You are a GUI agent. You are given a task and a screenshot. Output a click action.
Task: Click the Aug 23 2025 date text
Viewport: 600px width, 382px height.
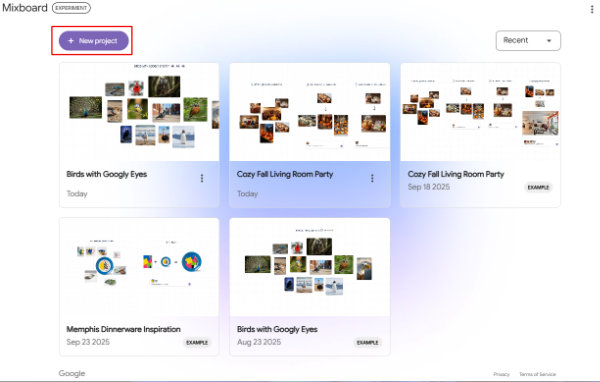point(259,342)
